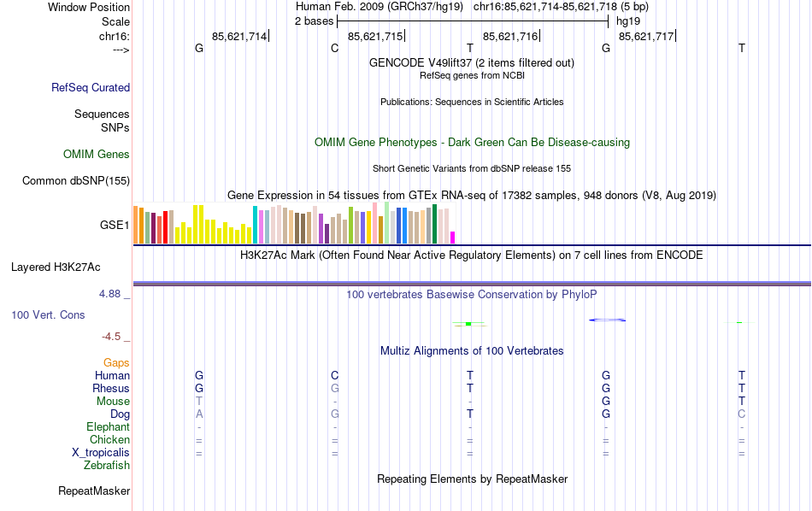Click the RefSeq Curated track label
Screen dimensions: 812x511
tap(91, 87)
